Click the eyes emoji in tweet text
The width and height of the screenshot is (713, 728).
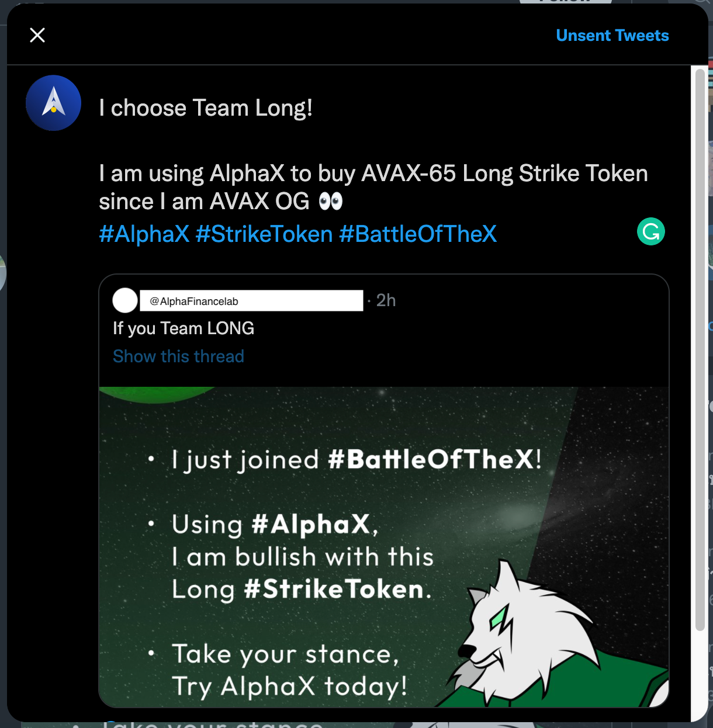[330, 202]
